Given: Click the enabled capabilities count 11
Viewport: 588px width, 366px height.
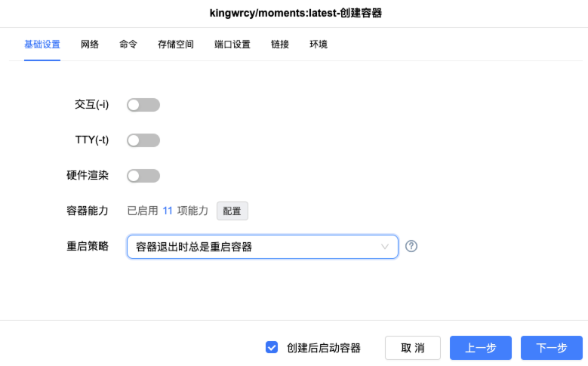Looking at the screenshot, I should [x=168, y=211].
